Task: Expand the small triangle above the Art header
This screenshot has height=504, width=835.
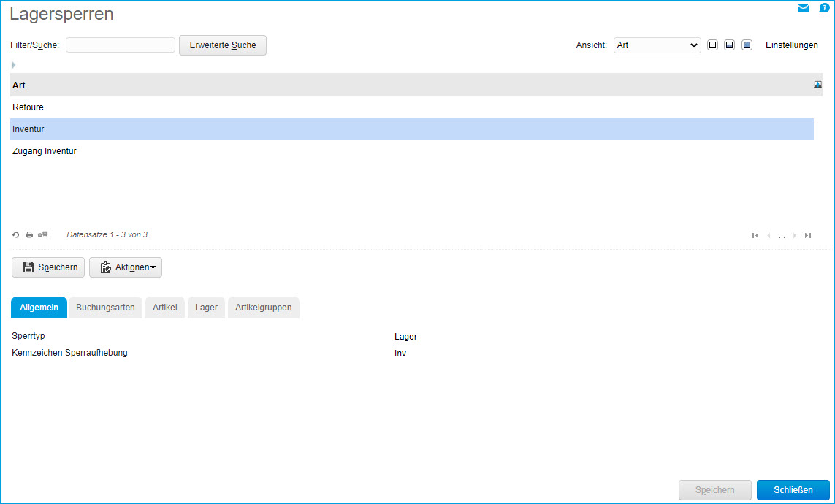Action: [x=13, y=65]
